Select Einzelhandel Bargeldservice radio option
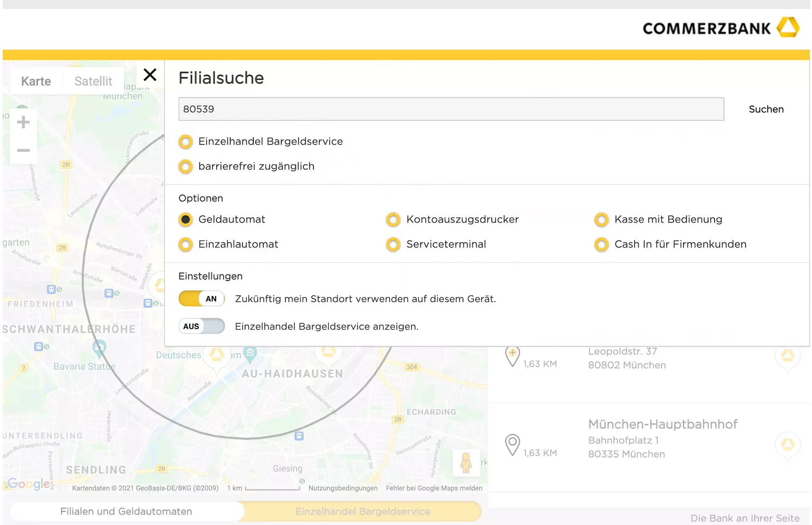Image resolution: width=812 pixels, height=525 pixels. [186, 142]
